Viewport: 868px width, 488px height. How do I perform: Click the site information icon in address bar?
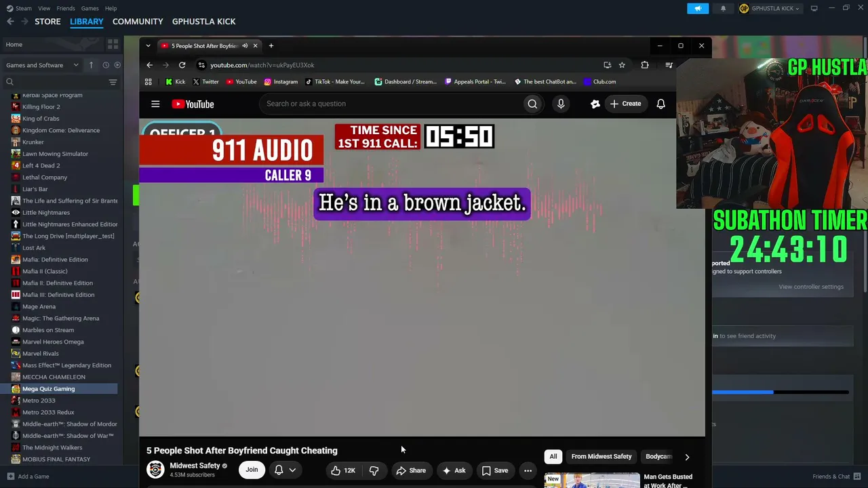click(x=201, y=65)
